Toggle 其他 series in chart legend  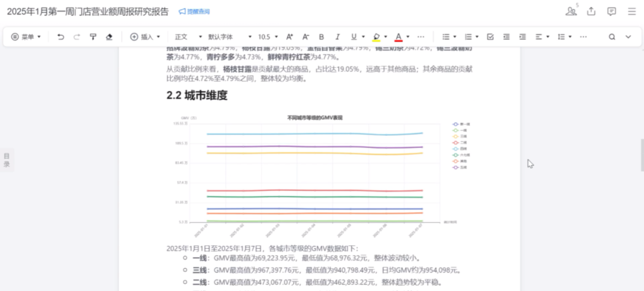(x=460, y=161)
